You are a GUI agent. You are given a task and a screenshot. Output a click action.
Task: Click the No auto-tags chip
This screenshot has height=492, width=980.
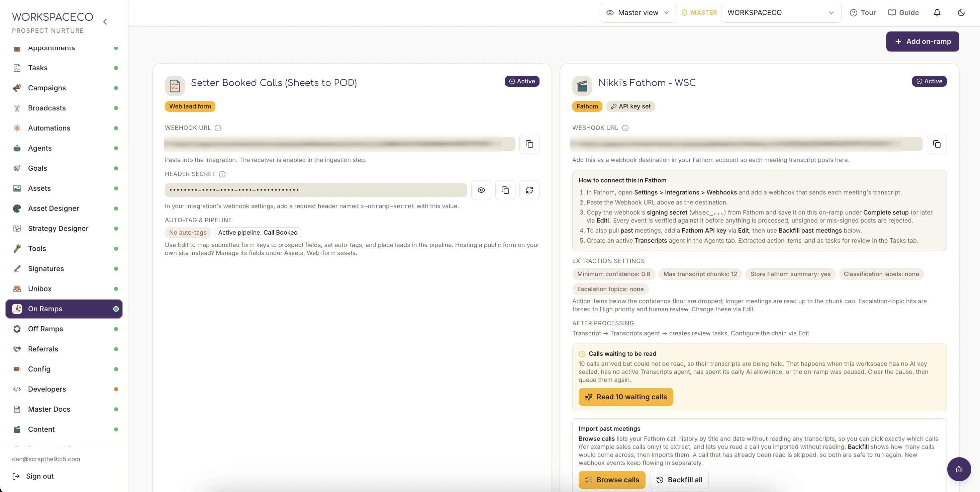pos(188,232)
